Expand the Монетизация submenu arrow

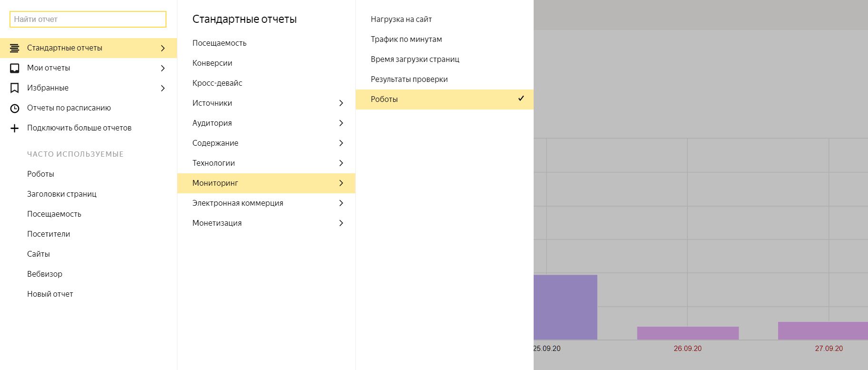click(341, 223)
